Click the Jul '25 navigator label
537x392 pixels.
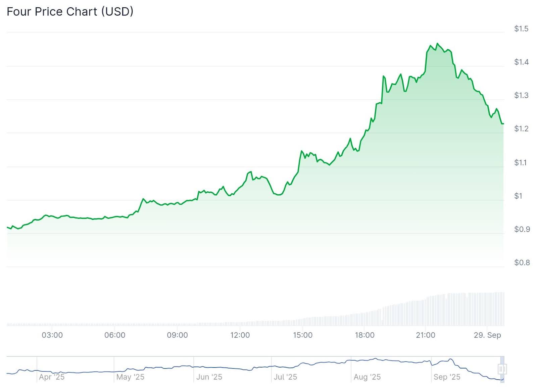click(x=285, y=377)
